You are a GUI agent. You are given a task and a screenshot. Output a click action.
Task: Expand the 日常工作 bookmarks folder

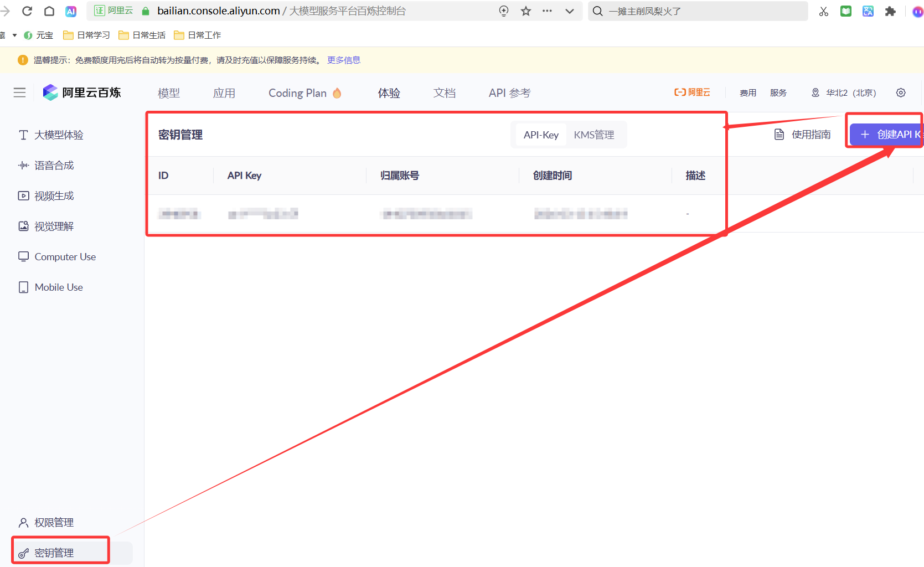197,35
